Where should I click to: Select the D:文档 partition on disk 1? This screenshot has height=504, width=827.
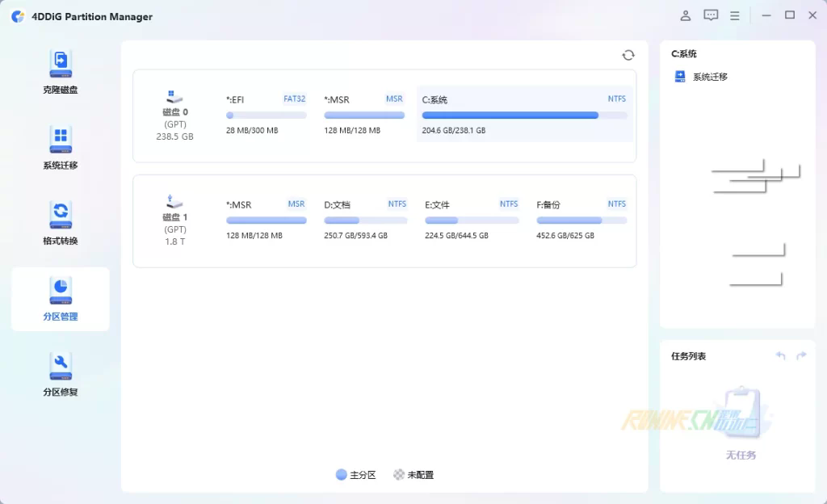(365, 219)
